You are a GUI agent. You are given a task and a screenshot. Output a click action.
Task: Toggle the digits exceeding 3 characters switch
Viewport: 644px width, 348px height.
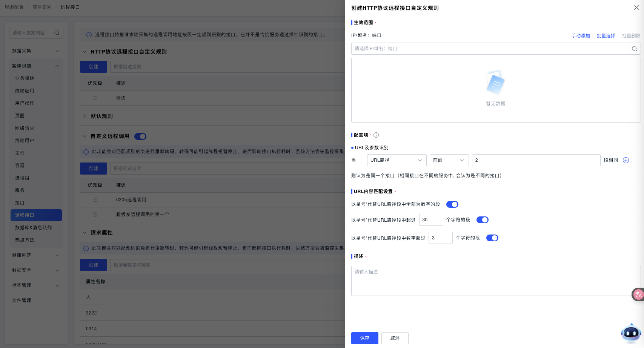(x=492, y=238)
